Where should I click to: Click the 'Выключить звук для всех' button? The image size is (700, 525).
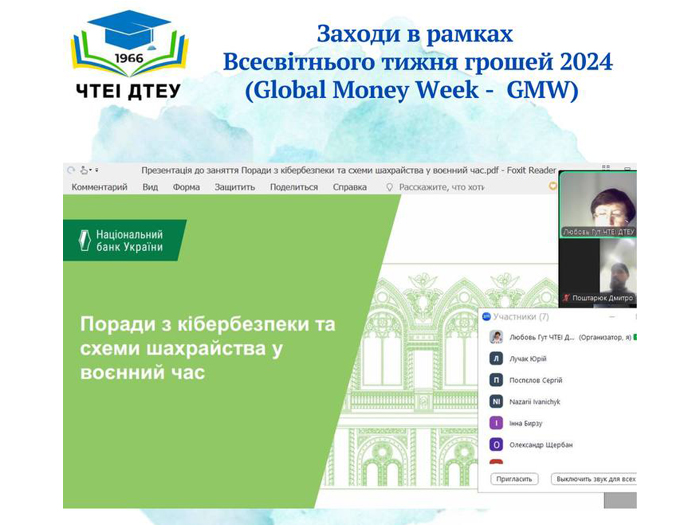click(x=593, y=479)
